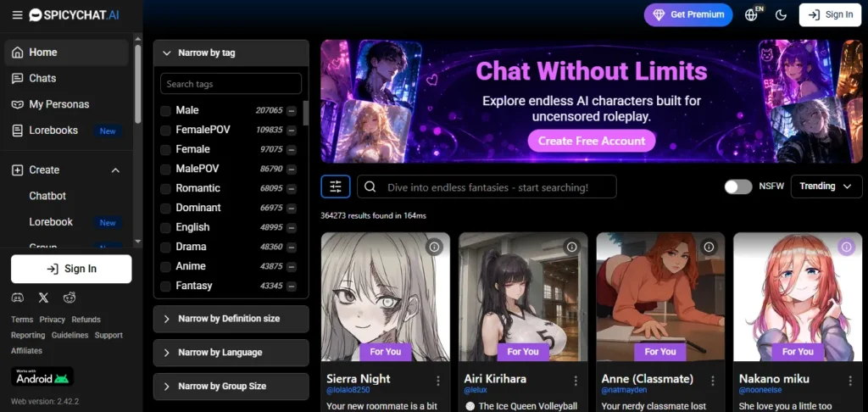Check the Male tag checkbox
Screen dimensions: 868x412
tap(165, 111)
